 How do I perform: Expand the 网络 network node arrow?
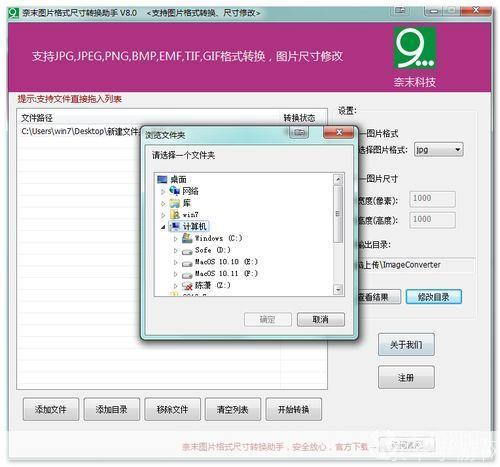click(x=163, y=192)
